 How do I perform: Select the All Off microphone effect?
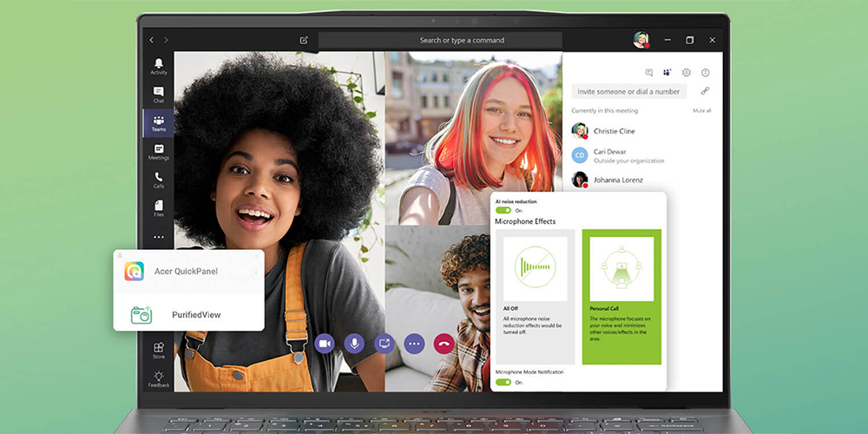pos(535,297)
